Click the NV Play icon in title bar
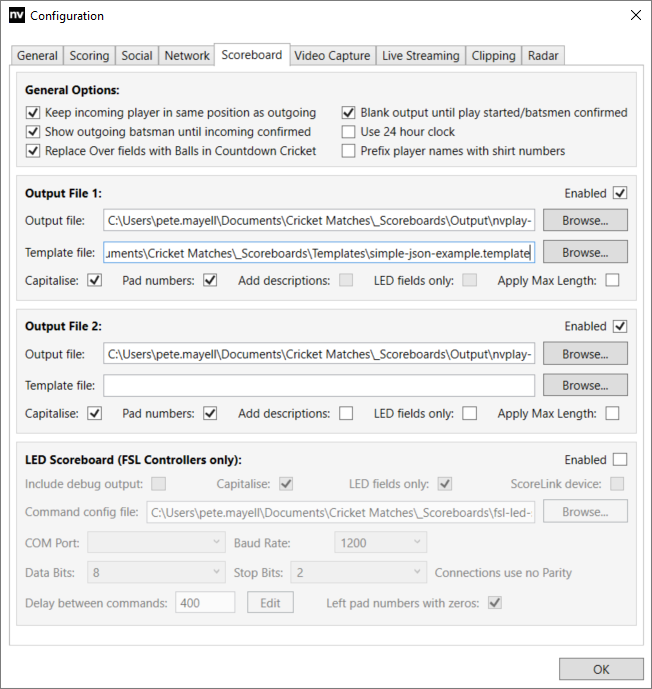This screenshot has height=689, width=652. 17,16
